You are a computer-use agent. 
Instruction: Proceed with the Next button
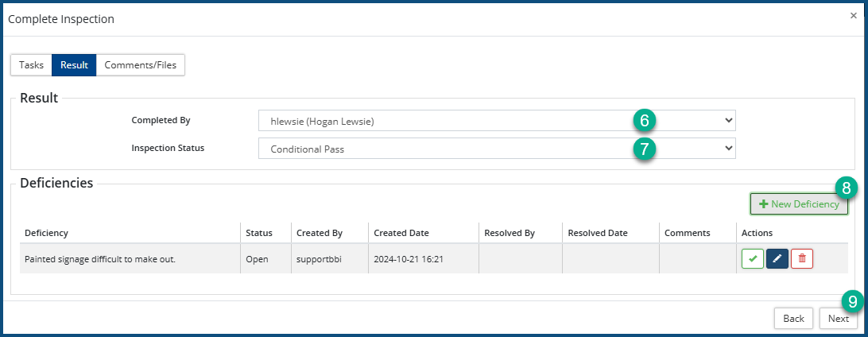(839, 319)
